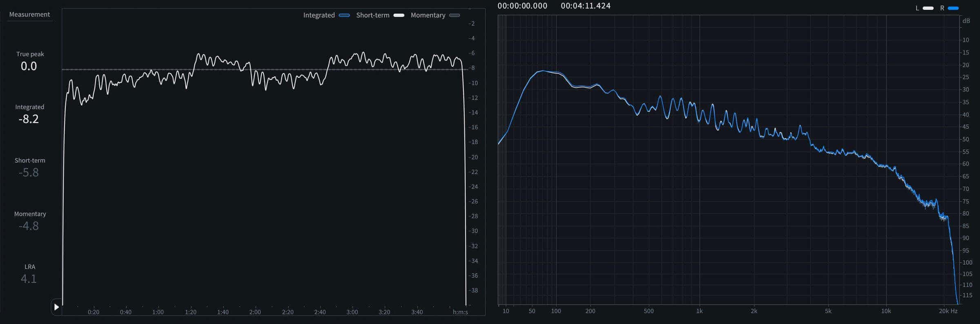The width and height of the screenshot is (980, 324).
Task: Click the h:m:s time format label
Action: (461, 312)
